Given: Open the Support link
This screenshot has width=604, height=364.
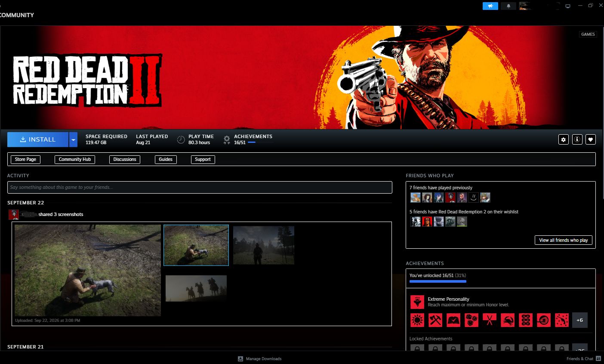Looking at the screenshot, I should [x=203, y=159].
